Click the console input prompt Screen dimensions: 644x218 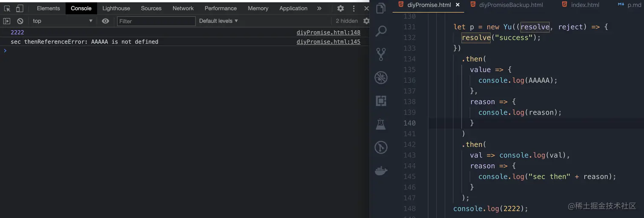pos(184,51)
